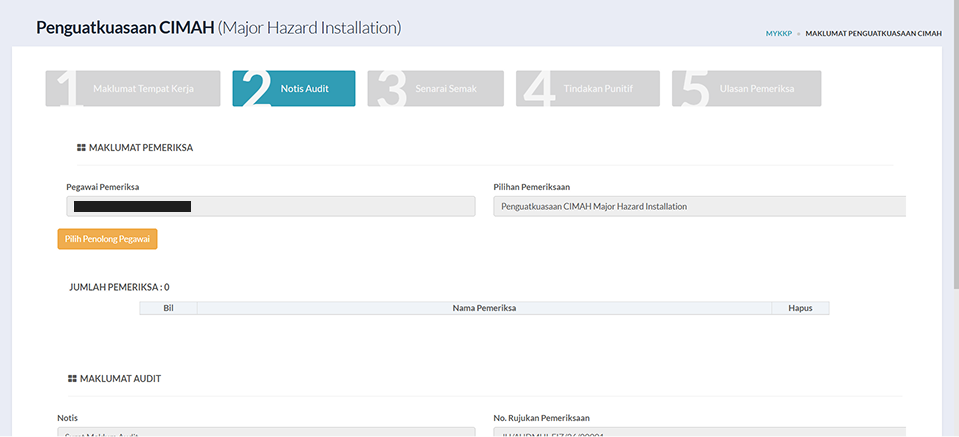Click the Jumlah Pemeriksa : 0 text
This screenshot has width=959, height=437.
(119, 287)
